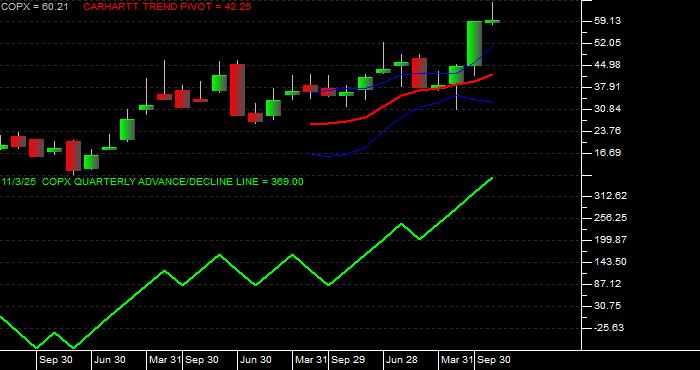Select the 59.13 price axis value
700x370 pixels.
click(608, 21)
